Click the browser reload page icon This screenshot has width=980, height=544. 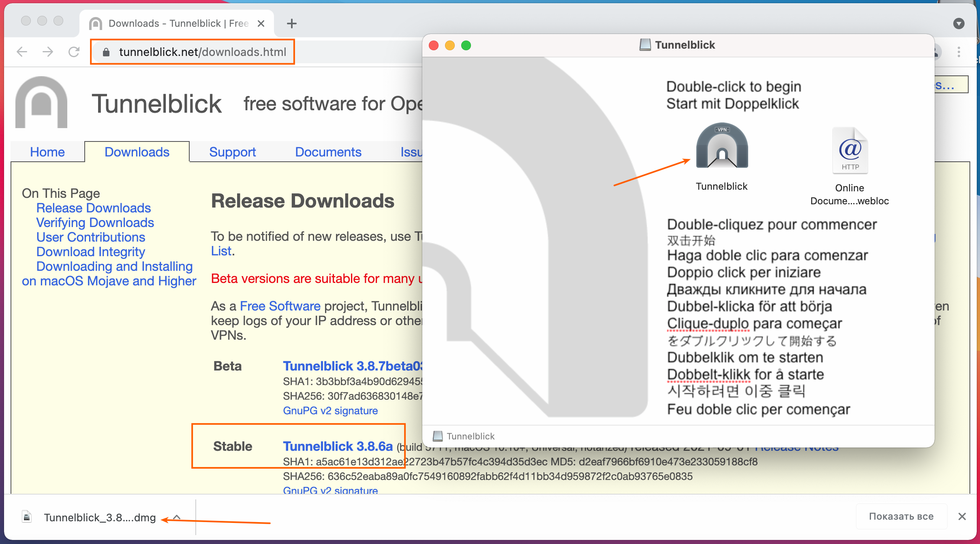click(x=74, y=52)
